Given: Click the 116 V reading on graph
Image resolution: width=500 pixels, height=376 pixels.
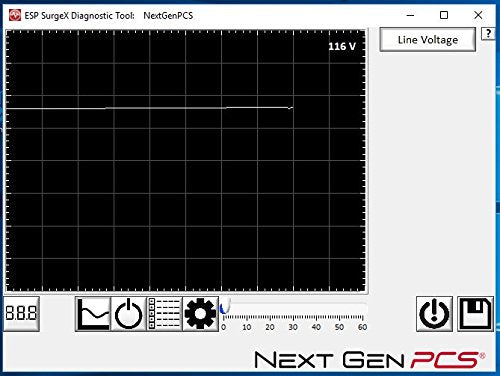Looking at the screenshot, I should pos(342,46).
